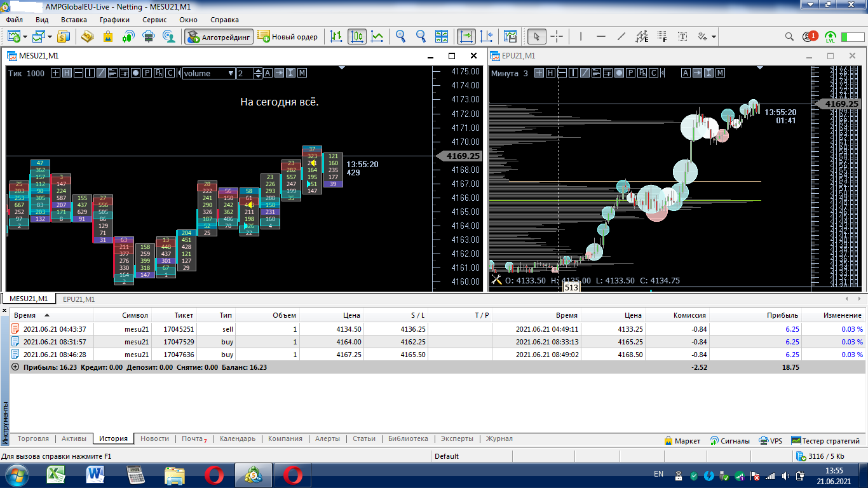Select the crosshair tool
Screen dimensions: 868x488
[557, 37]
